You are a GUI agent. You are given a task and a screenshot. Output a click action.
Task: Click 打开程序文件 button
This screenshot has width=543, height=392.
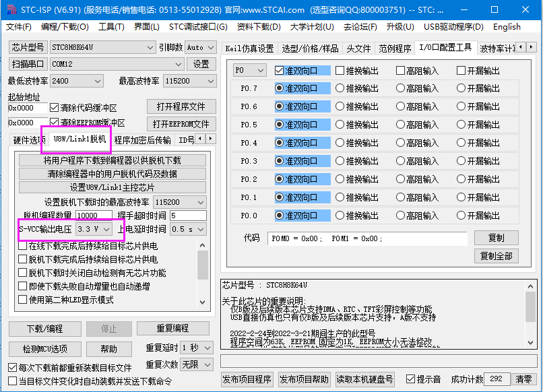181,106
